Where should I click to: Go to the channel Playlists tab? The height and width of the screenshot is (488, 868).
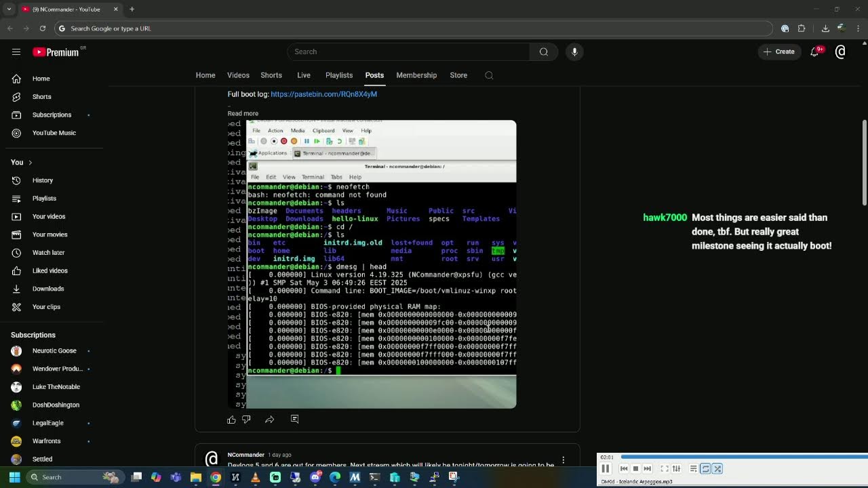click(x=339, y=75)
